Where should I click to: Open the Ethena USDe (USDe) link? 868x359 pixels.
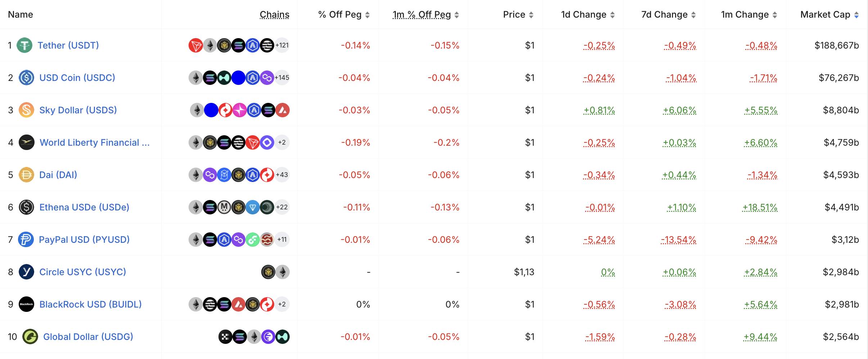[84, 207]
